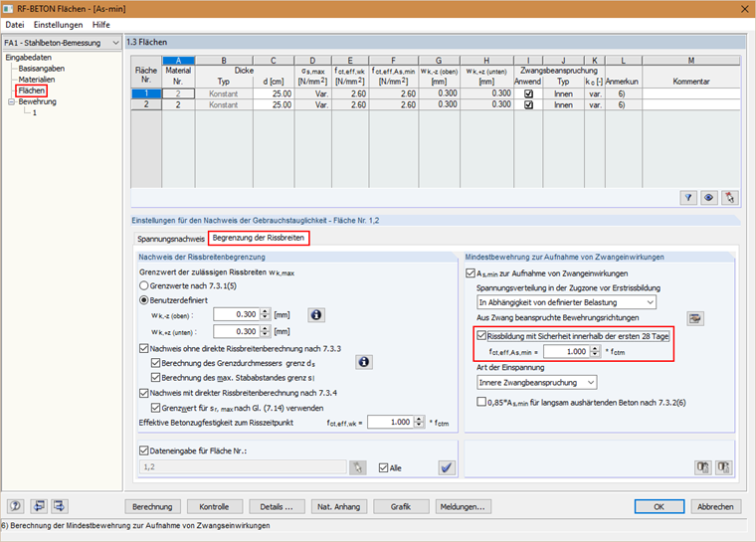This screenshot has width=756, height=542.
Task: Click the blue checkmark apply icon
Action: (x=447, y=467)
